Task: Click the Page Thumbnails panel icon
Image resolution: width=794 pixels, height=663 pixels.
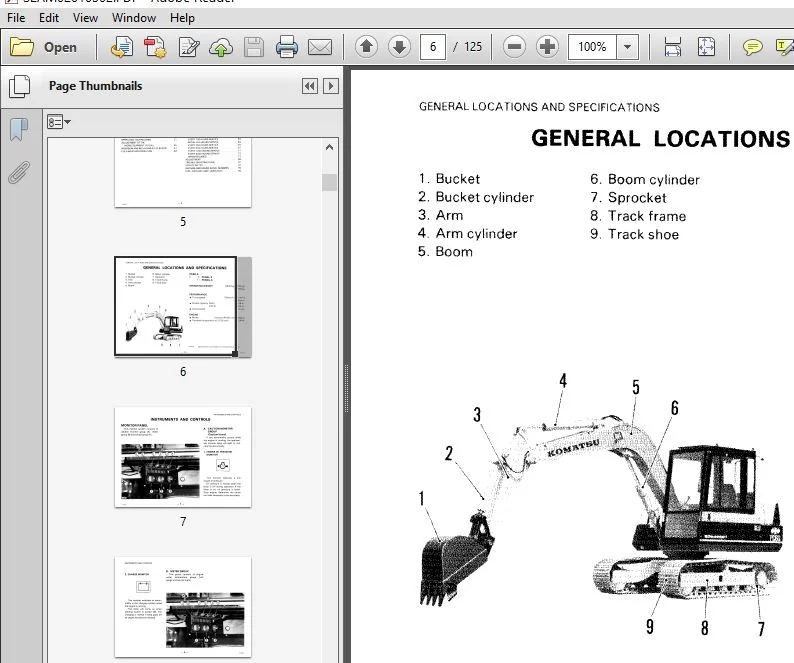Action: pos(20,86)
